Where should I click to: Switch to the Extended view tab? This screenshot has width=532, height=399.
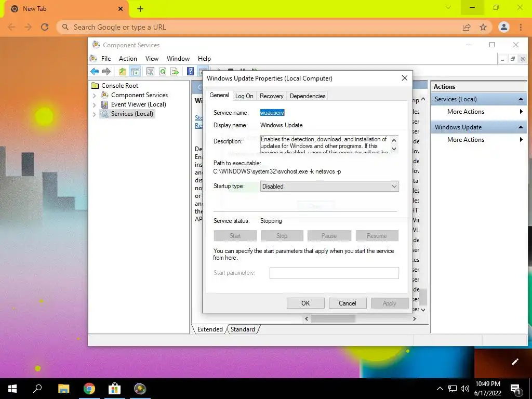(x=210, y=329)
